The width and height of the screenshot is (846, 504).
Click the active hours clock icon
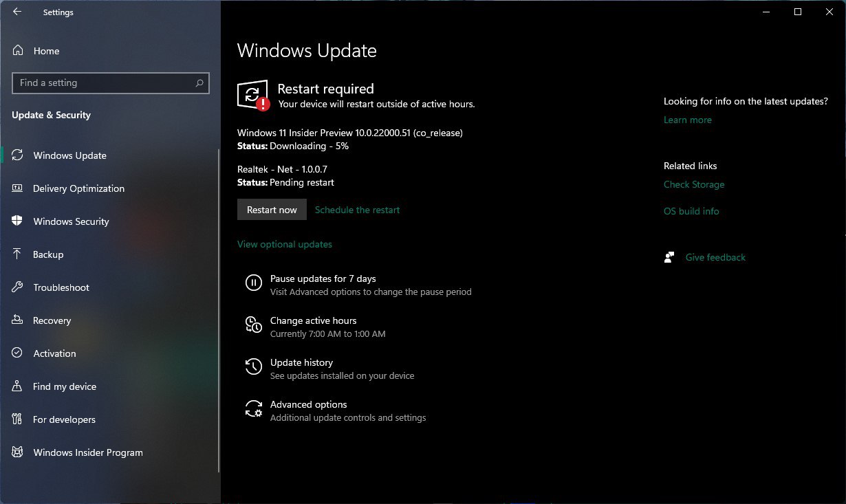tap(254, 325)
